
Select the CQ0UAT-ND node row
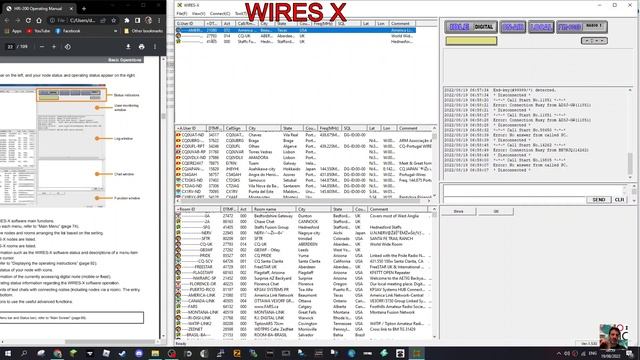[x=304, y=135]
